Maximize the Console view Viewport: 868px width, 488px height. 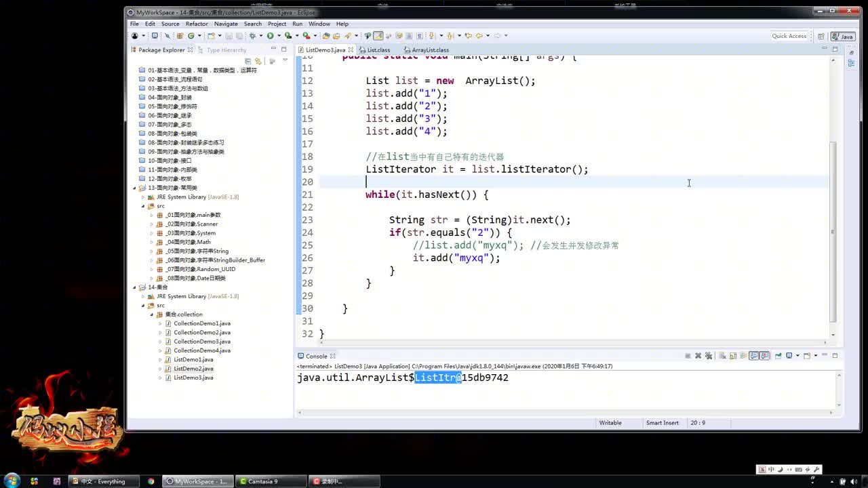[835, 356]
